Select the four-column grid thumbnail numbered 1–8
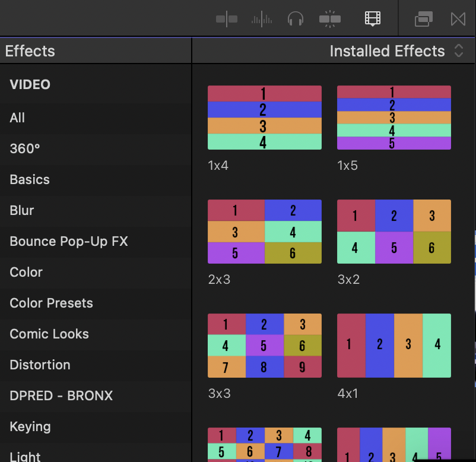 coord(264,445)
